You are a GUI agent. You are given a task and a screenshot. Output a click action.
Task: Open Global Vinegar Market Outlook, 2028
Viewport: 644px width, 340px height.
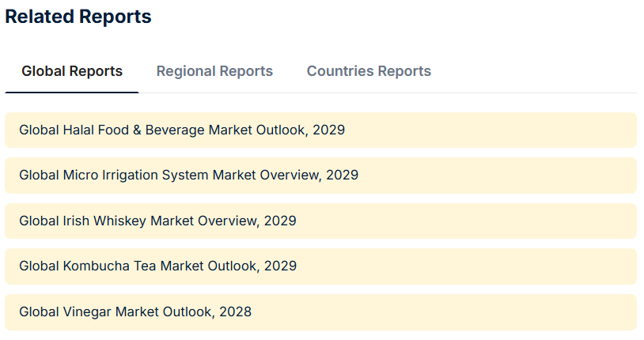pos(135,312)
